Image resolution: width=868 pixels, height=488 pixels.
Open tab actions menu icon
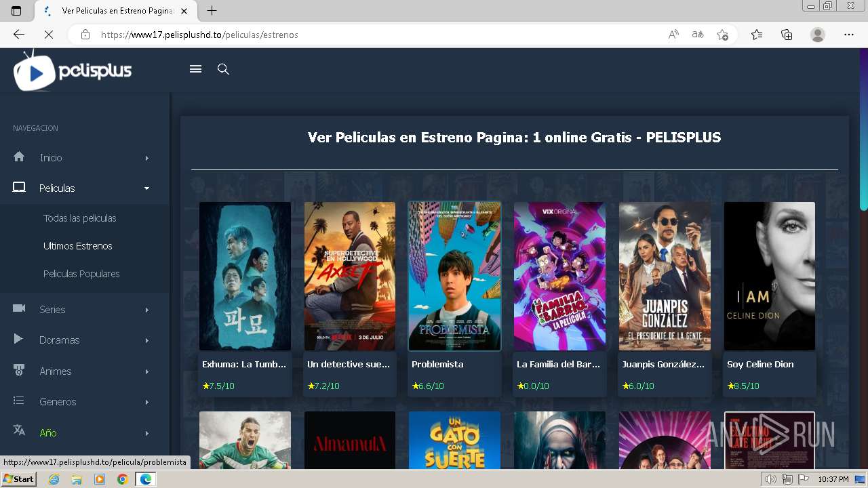click(16, 11)
